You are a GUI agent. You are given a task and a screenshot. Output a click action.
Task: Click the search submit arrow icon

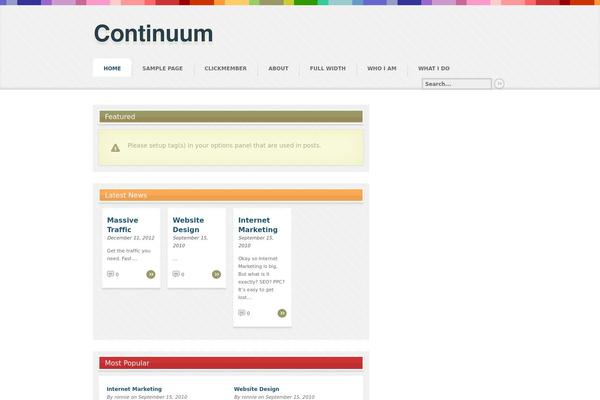click(499, 84)
